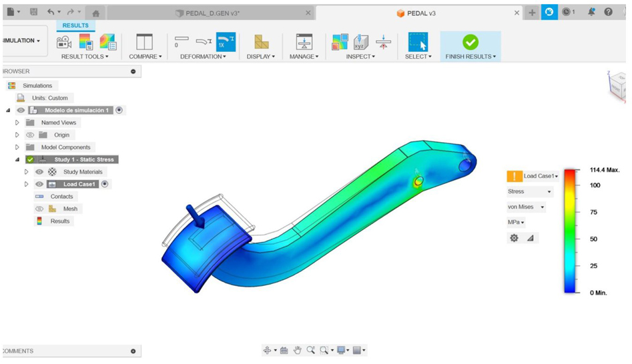Open the von Mises dropdown

point(526,207)
